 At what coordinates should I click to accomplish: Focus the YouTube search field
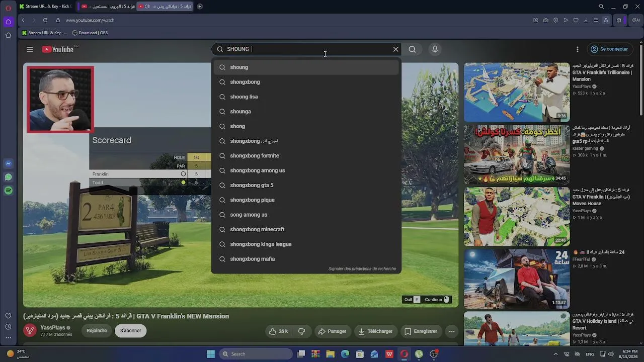305,49
